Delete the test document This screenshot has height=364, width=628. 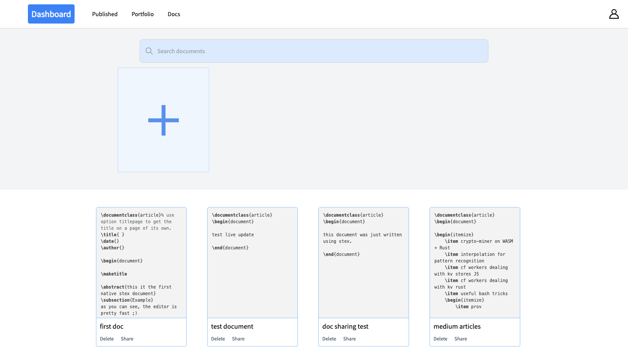pyautogui.click(x=218, y=339)
